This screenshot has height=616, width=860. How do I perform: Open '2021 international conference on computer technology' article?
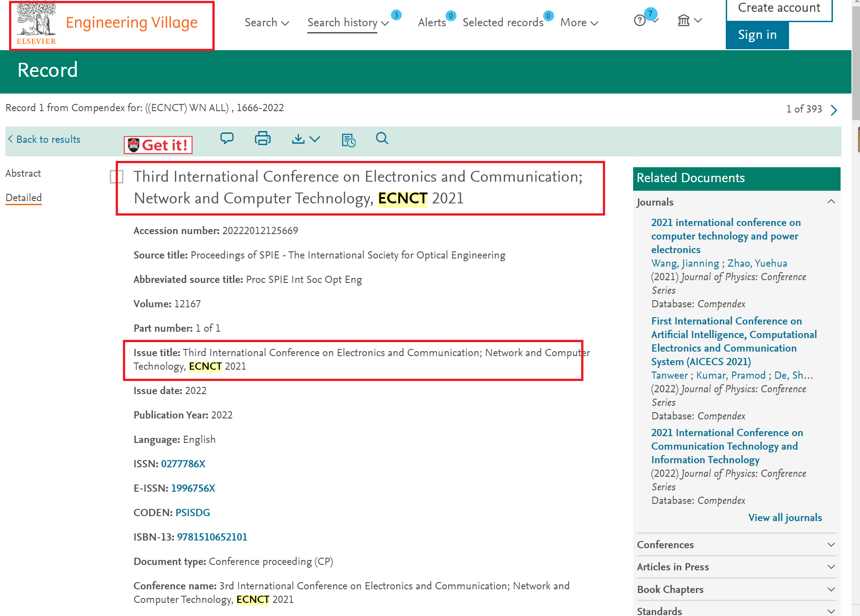pos(726,236)
